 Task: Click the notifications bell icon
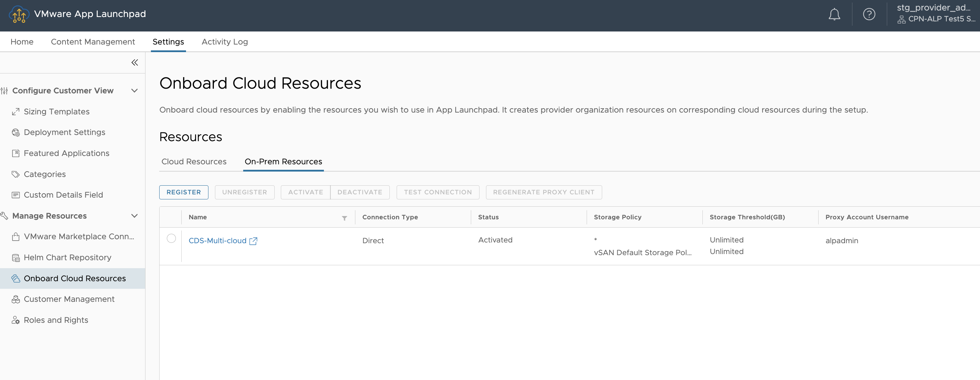pyautogui.click(x=834, y=14)
